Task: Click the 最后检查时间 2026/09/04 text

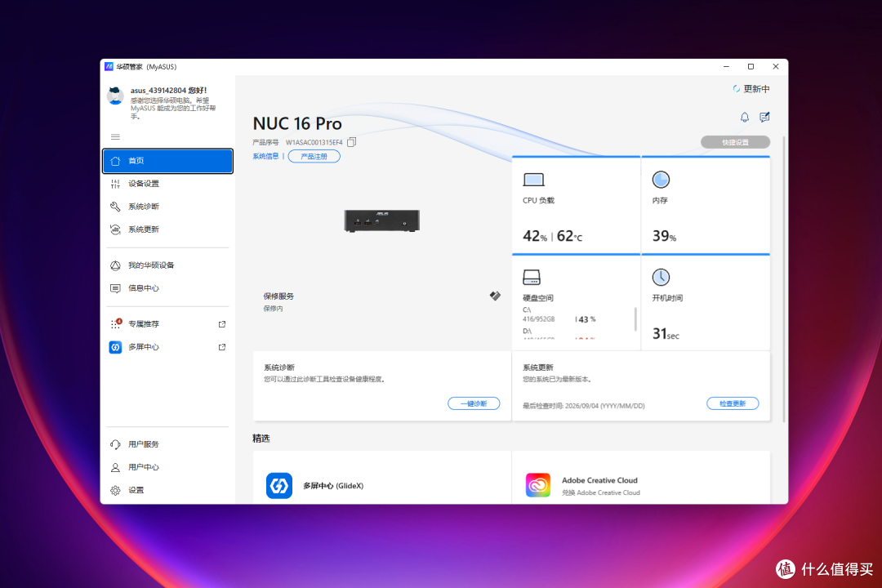Action: pos(583,406)
